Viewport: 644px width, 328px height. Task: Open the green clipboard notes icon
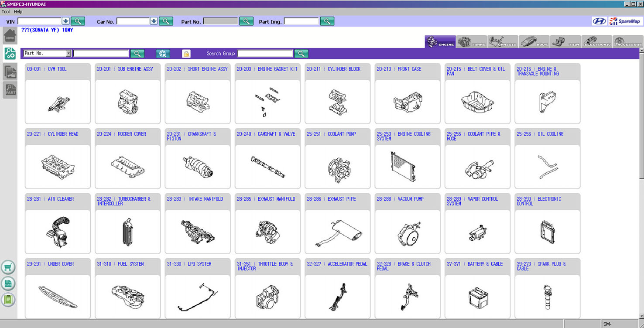[x=8, y=300]
